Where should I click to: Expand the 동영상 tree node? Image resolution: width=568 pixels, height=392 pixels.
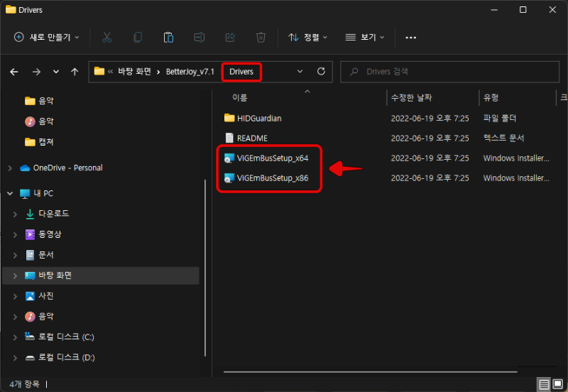[x=15, y=235]
